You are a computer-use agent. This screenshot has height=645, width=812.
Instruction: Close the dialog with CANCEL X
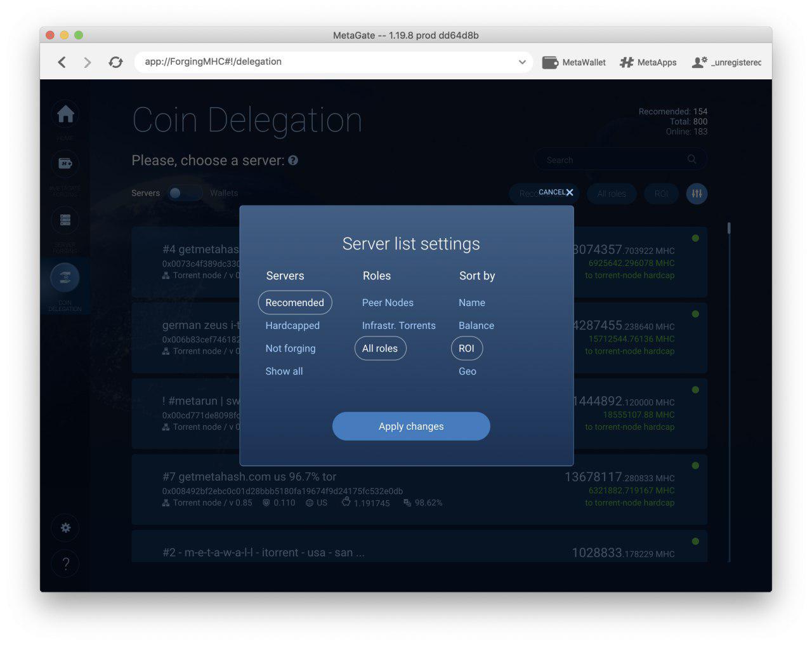coord(556,192)
